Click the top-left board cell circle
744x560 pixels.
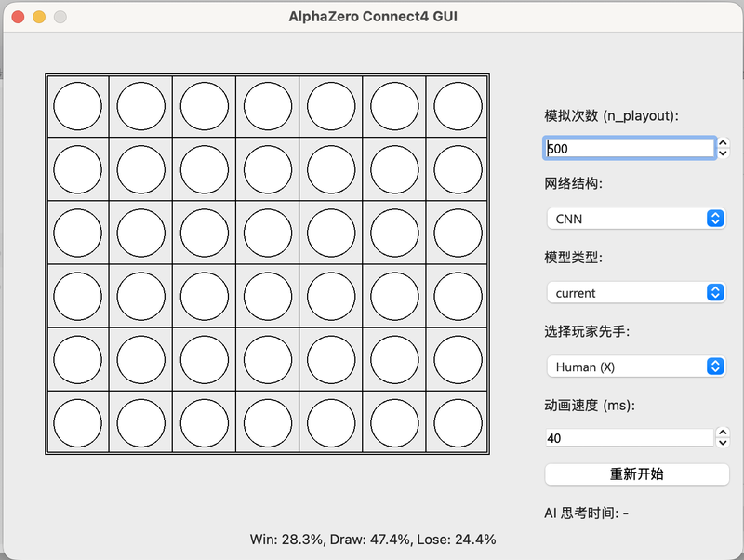click(x=77, y=106)
